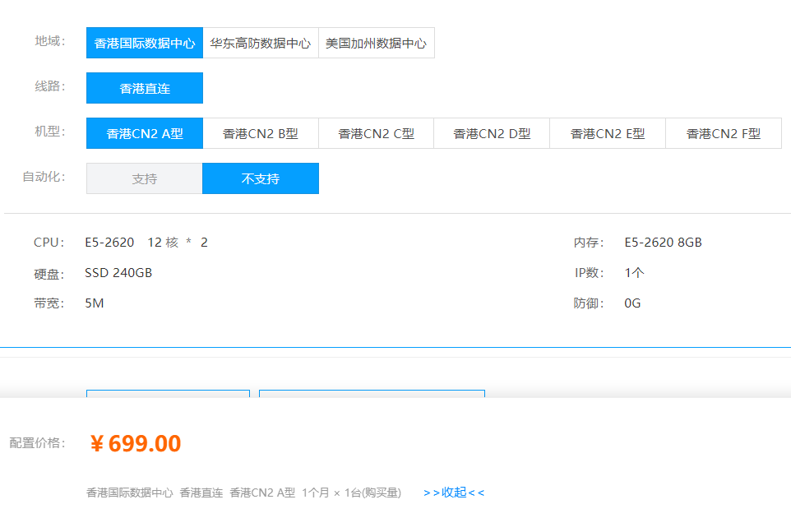Select 香港CN2 C型 machine type

coord(376,133)
